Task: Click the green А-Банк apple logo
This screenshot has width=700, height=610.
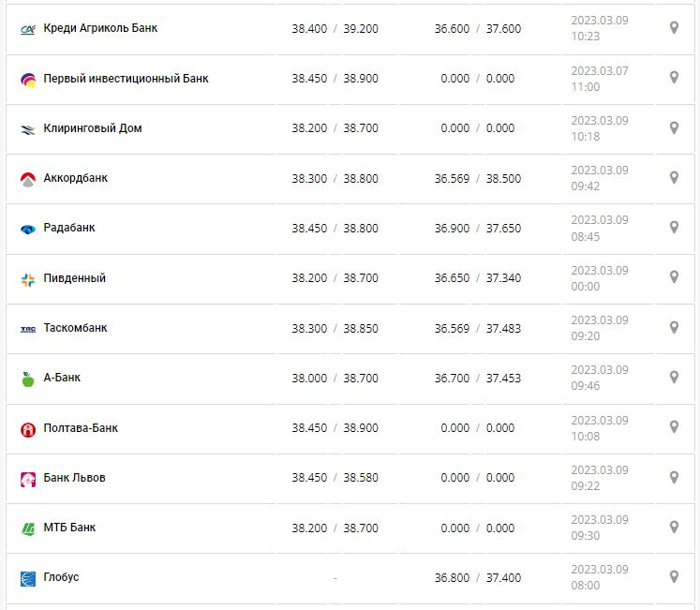Action: coord(27,379)
